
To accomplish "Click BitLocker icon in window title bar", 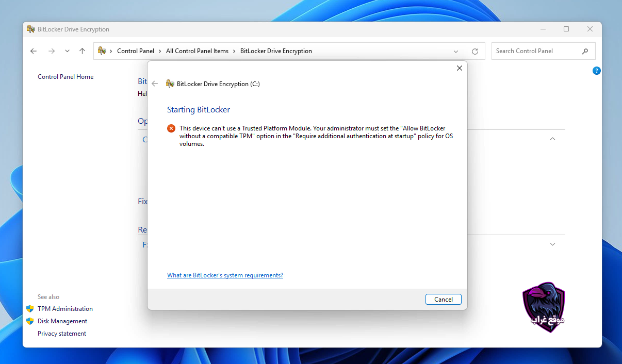I will tap(31, 29).
